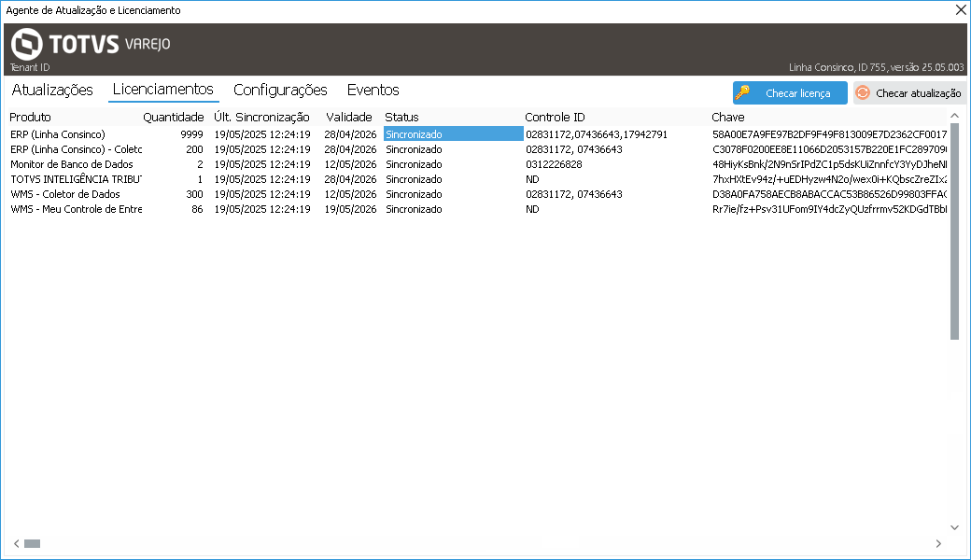Screen dimensions: 971x560
Task: Click the Chave starting with 48HiyKsBnk
Action: [829, 164]
